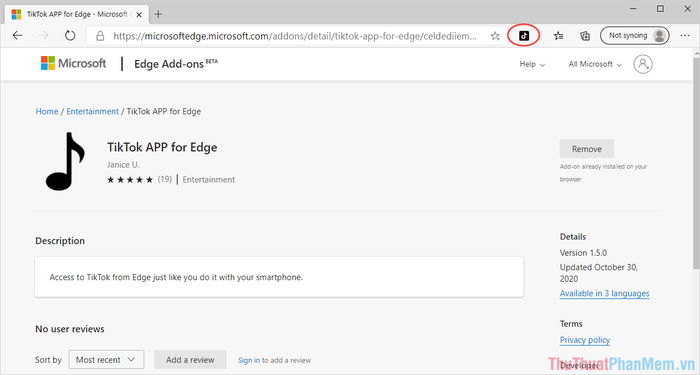The width and height of the screenshot is (700, 375).
Task: Open Available in 3 languages link
Action: pos(604,294)
